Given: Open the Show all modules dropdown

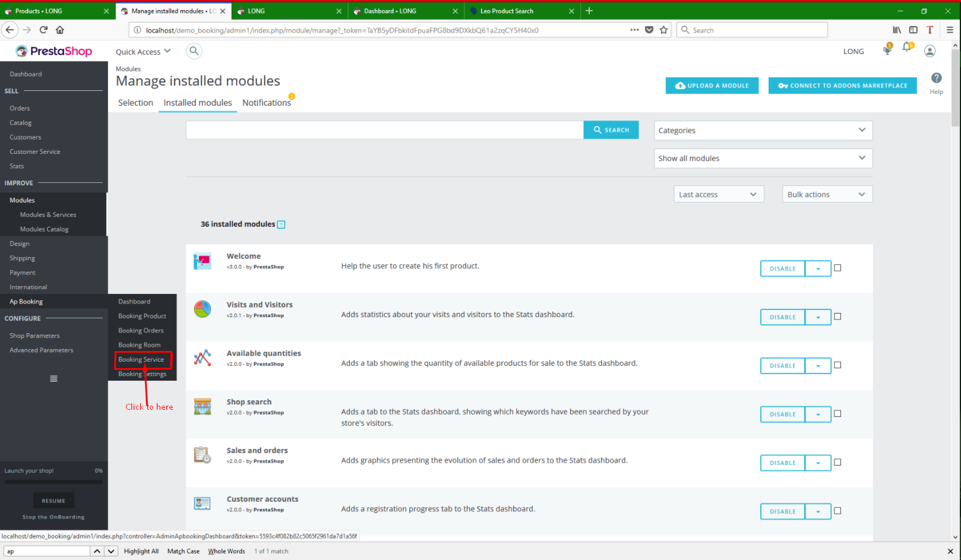Looking at the screenshot, I should click(763, 158).
